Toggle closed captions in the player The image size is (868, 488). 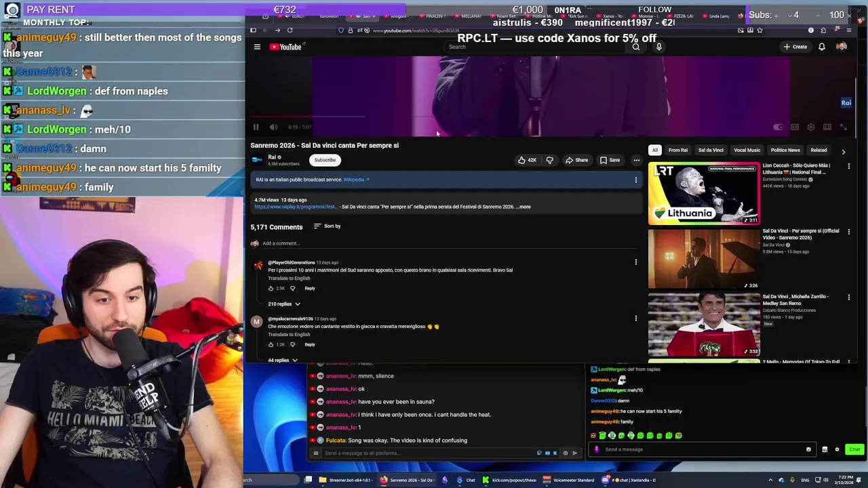coord(795,127)
